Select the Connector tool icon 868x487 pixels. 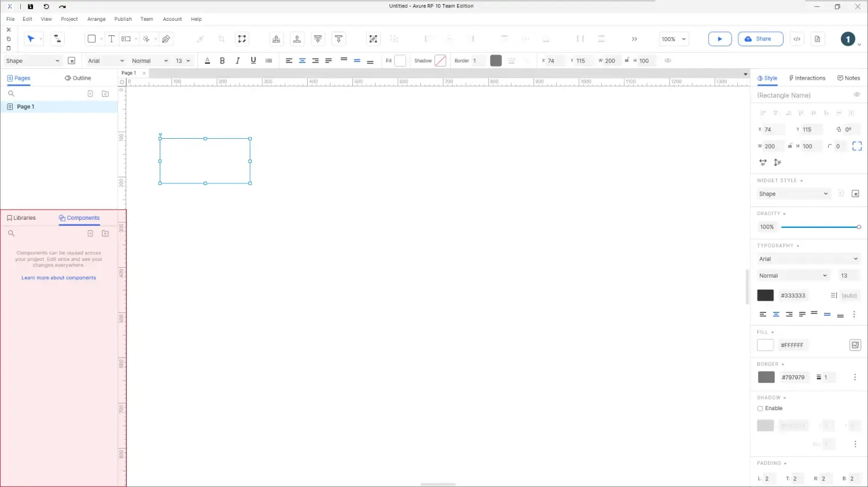[x=57, y=39]
